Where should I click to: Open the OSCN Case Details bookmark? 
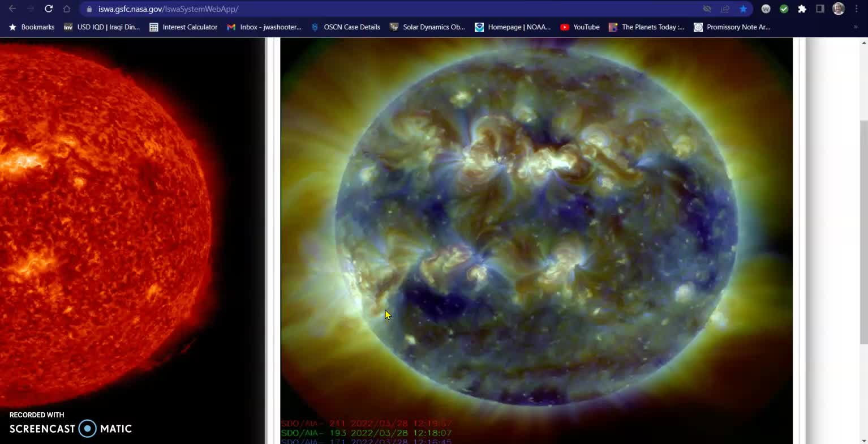click(x=346, y=27)
